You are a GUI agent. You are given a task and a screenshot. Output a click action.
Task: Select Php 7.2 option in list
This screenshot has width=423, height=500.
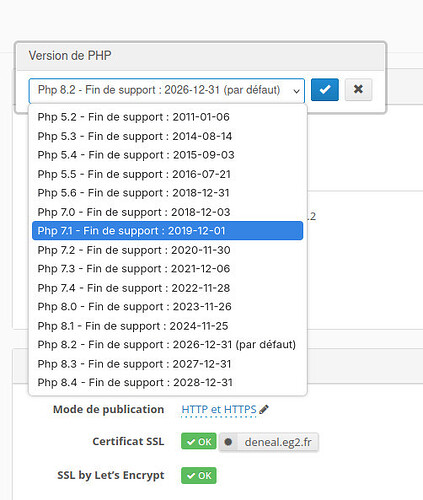tap(167, 250)
